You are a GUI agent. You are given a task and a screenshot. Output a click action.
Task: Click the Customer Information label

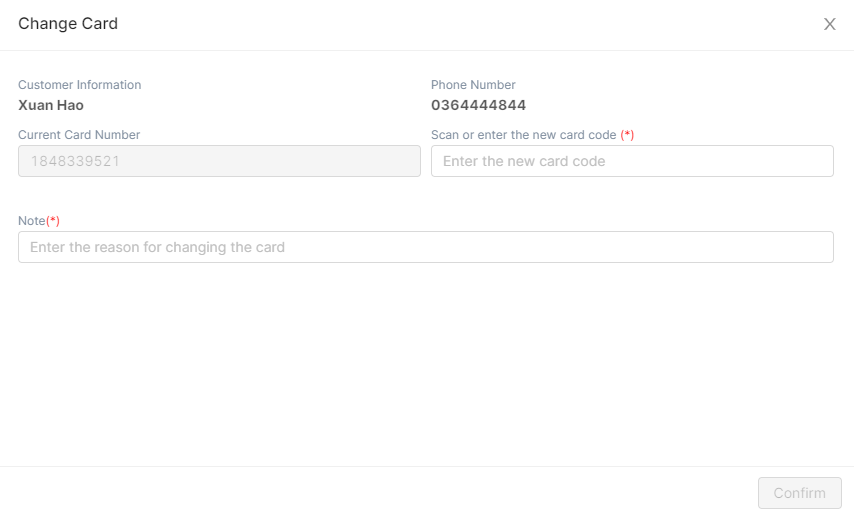pos(80,85)
